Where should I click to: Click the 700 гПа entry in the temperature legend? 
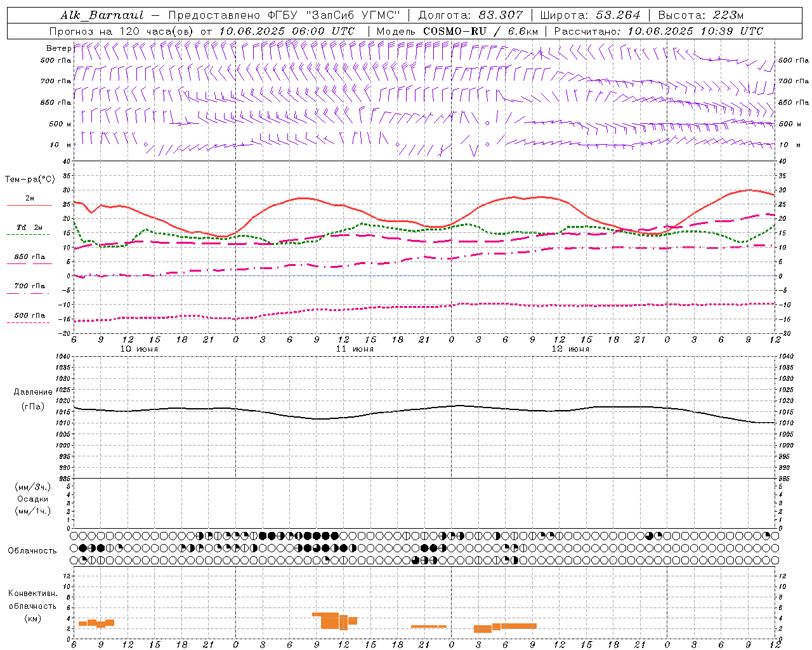(30, 286)
